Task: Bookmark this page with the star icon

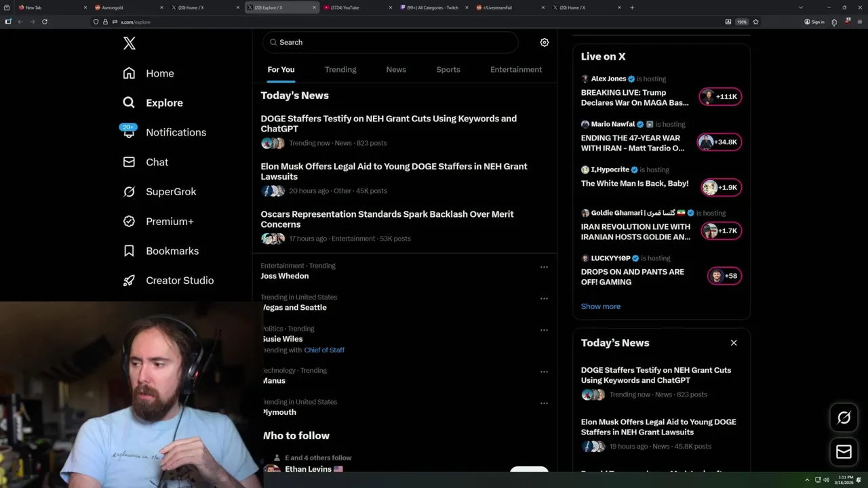Action: coord(755,22)
